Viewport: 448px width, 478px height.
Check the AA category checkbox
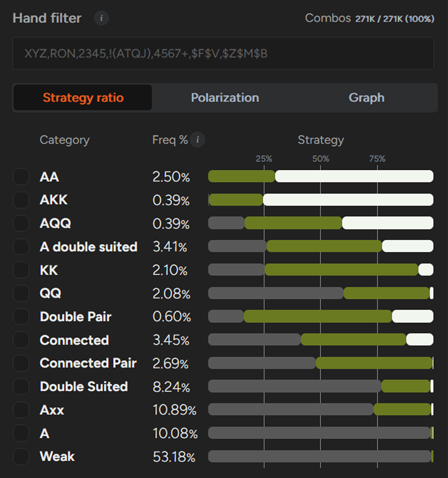21,177
